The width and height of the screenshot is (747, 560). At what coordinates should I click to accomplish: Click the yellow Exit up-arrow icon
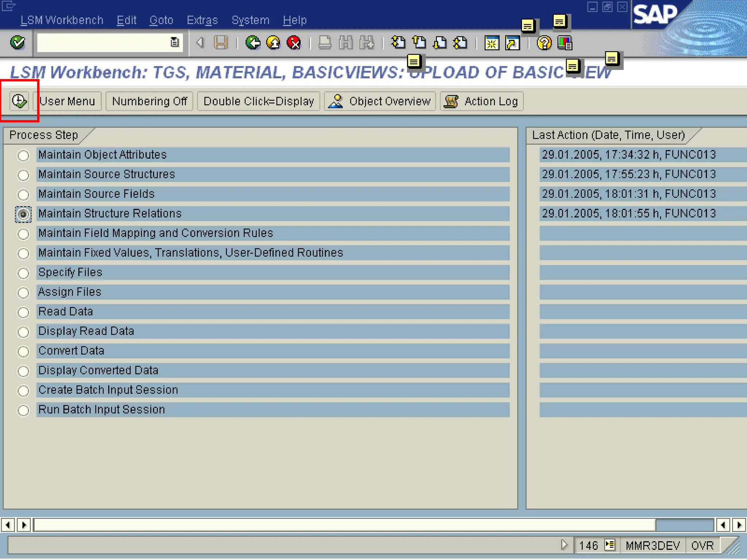pos(273,43)
